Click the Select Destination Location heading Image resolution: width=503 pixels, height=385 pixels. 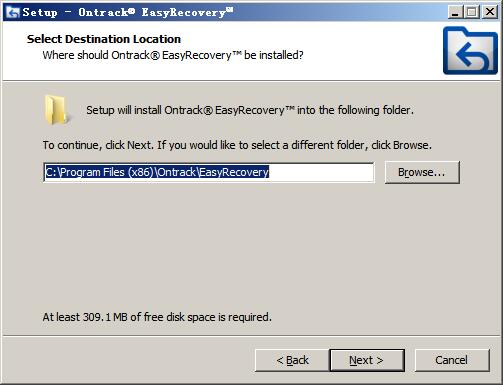tap(104, 39)
